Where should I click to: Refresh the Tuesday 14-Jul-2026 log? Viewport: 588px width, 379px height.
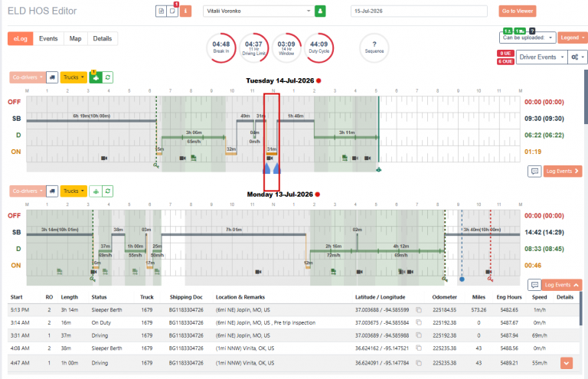click(108, 77)
